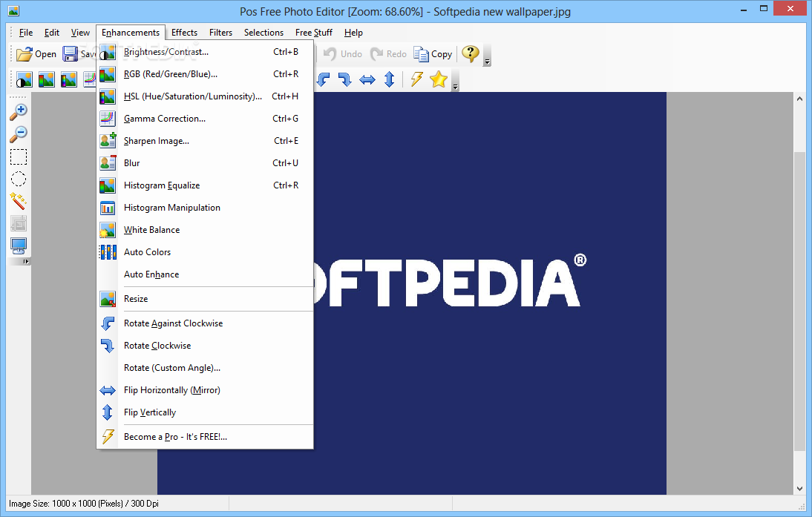Screen dimensions: 812x517
Task: Click Become a Pro - It's FREE
Action: (x=205, y=436)
